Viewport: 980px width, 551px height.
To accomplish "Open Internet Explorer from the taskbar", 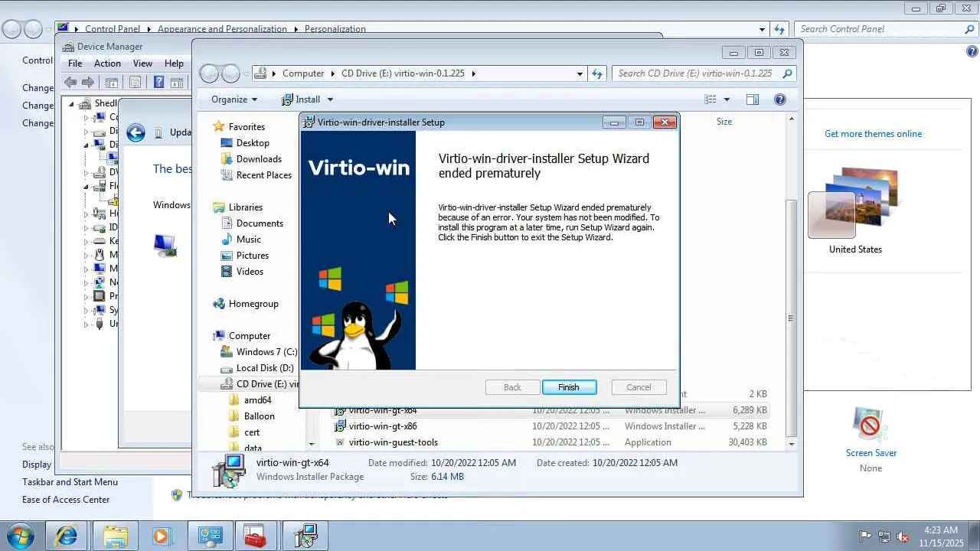I will pyautogui.click(x=66, y=536).
